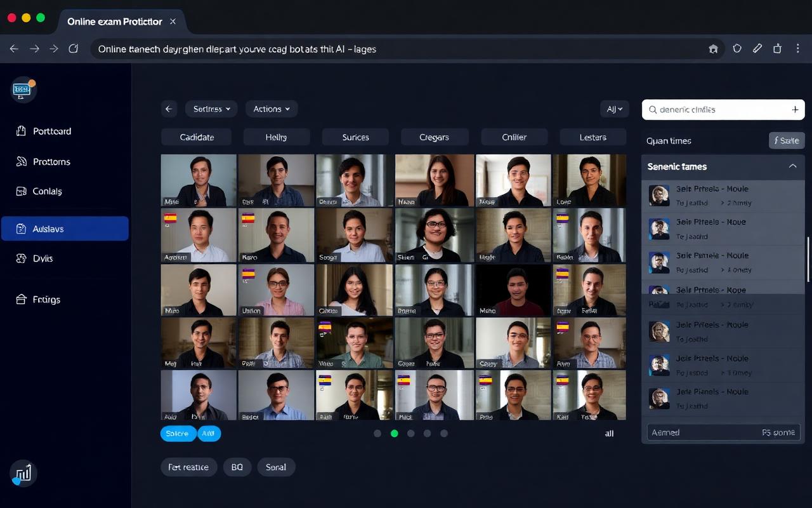
Task: Click the back arrow above the candidate grid
Action: coord(168,109)
